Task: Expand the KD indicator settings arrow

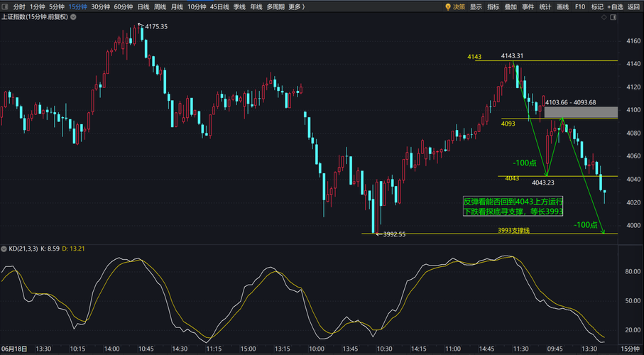Action: tap(4, 248)
